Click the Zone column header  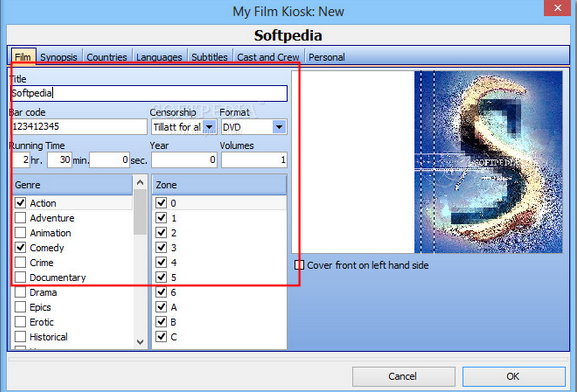pos(219,185)
